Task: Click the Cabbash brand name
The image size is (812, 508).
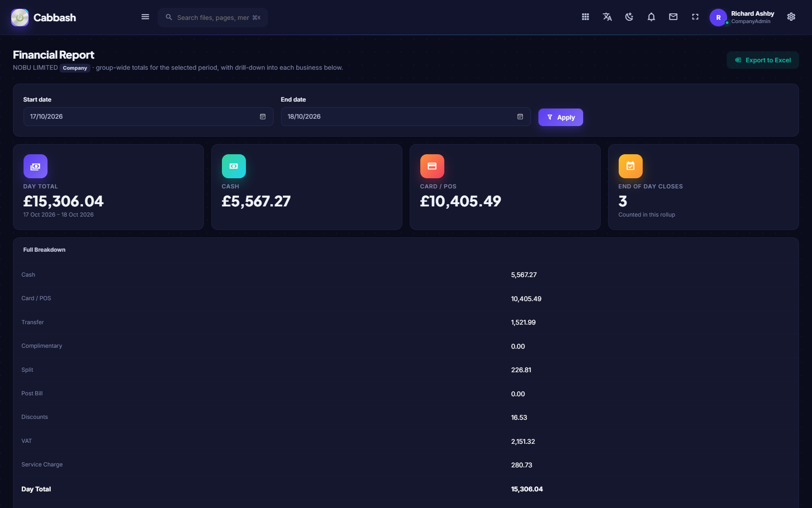Action: (x=54, y=18)
